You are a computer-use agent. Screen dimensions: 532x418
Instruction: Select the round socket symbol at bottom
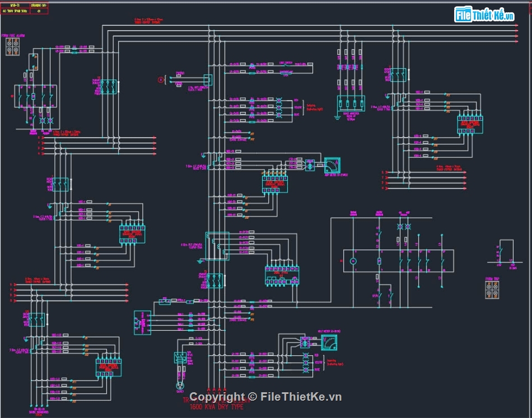[x=180, y=386]
